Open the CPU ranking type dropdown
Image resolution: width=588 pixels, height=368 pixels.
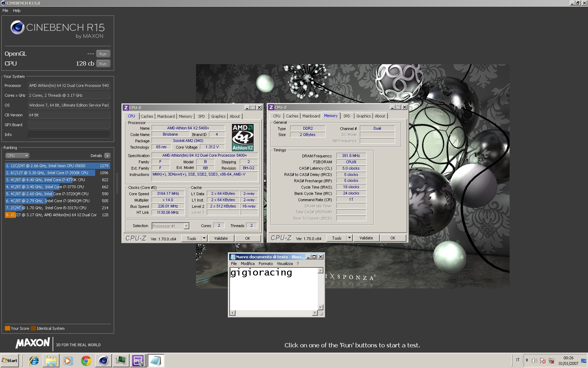17,156
